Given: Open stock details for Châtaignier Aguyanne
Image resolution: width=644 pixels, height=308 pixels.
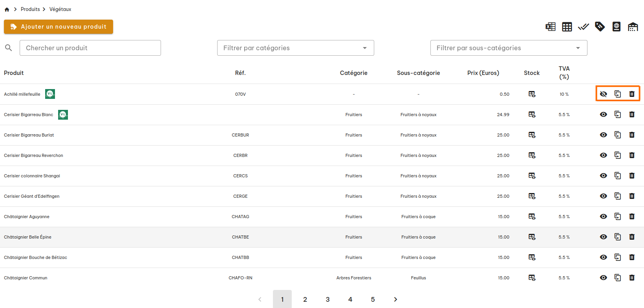Looking at the screenshot, I should (x=532, y=217).
